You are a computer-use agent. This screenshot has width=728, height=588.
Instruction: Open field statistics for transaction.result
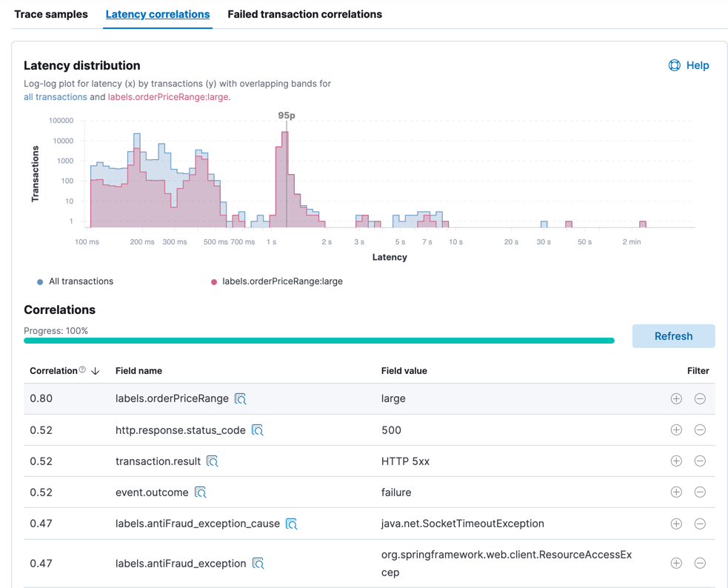213,461
